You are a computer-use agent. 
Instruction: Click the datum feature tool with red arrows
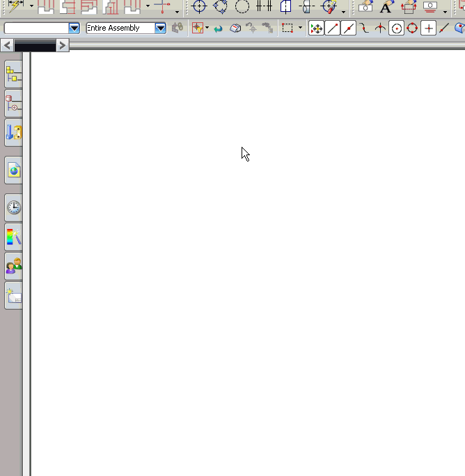click(x=409, y=6)
